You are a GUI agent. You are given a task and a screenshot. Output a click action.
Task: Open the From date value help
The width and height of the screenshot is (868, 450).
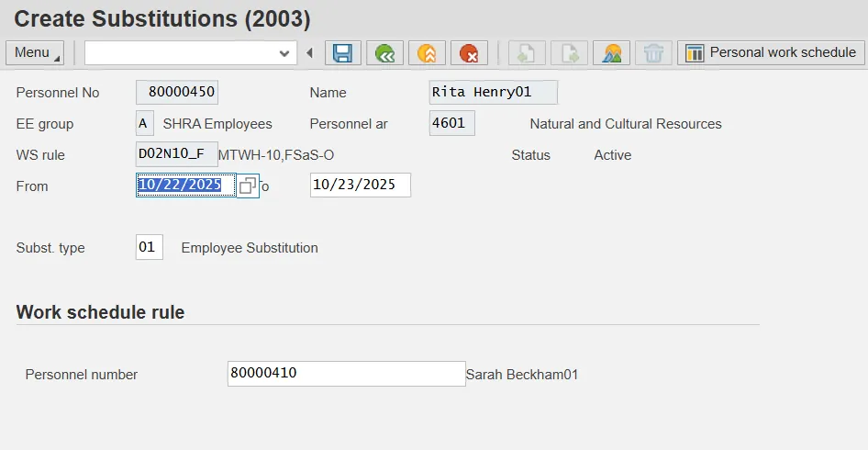(x=248, y=186)
